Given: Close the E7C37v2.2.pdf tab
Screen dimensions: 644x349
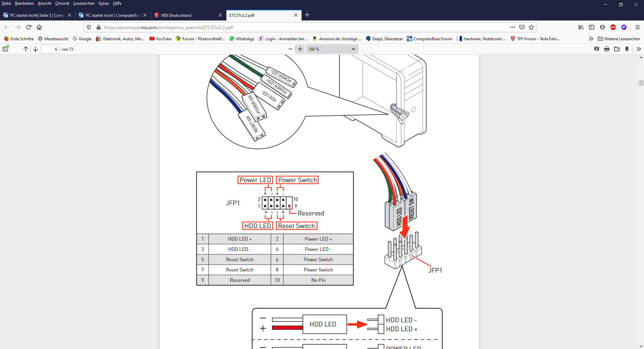Looking at the screenshot, I should (x=296, y=15).
